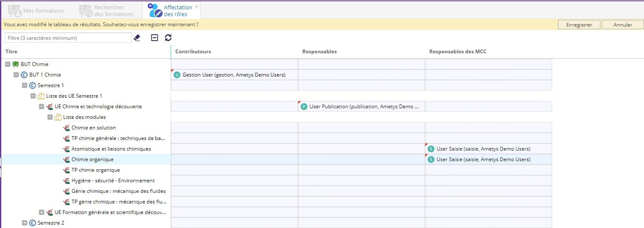Collapse the BUT Chimie node
Image resolution: width=644 pixels, height=228 pixels.
coord(8,64)
